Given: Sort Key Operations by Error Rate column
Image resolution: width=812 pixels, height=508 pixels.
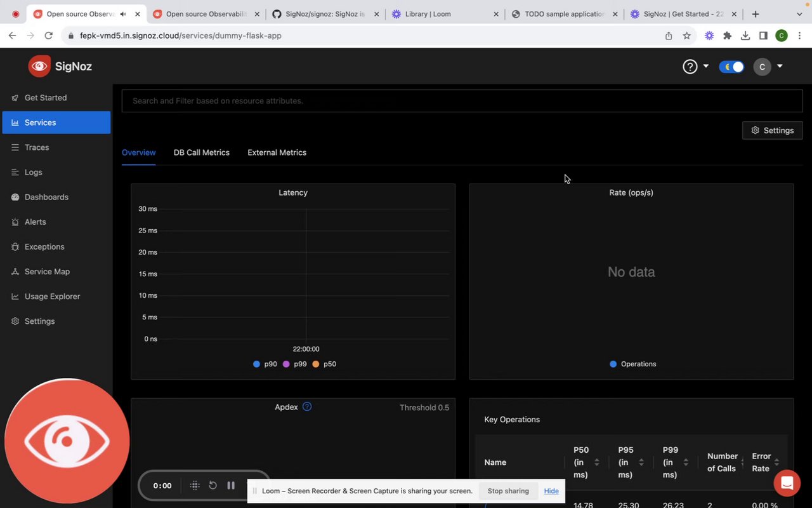Looking at the screenshot, I should point(776,462).
